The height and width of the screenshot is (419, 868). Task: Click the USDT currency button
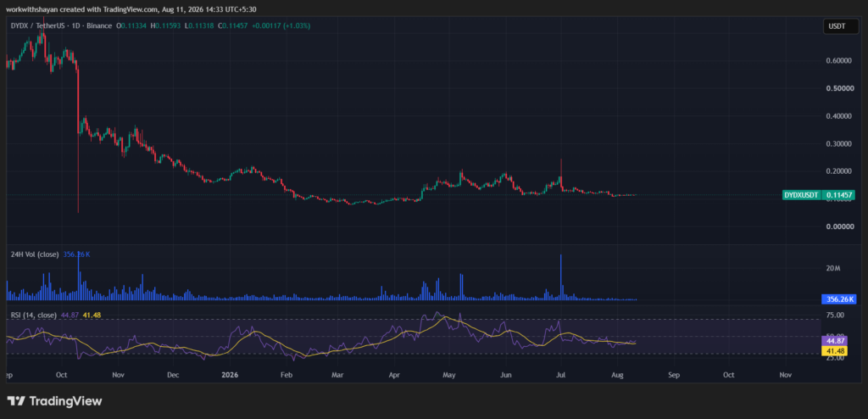coord(840,26)
